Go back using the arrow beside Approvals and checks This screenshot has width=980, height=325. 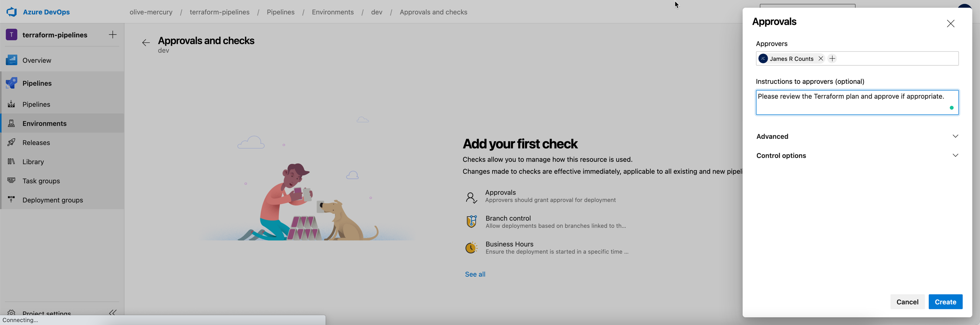146,43
